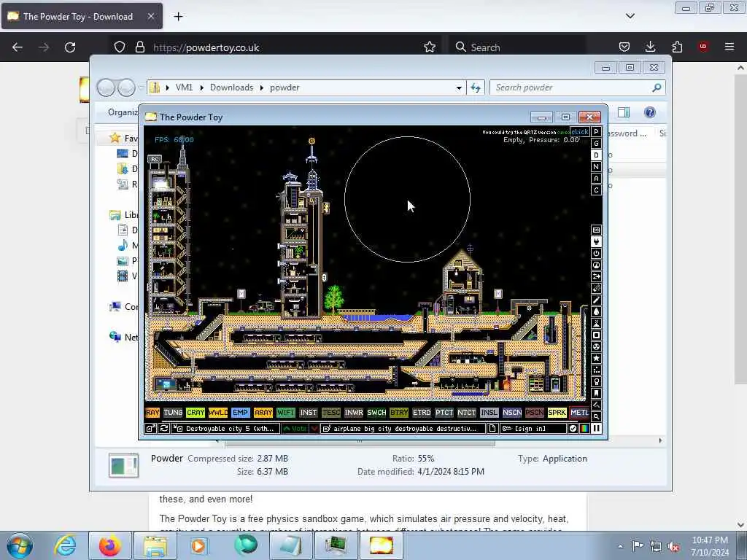This screenshot has width=747, height=560.
Task: Open the Solids square category icon
Action: (596, 335)
